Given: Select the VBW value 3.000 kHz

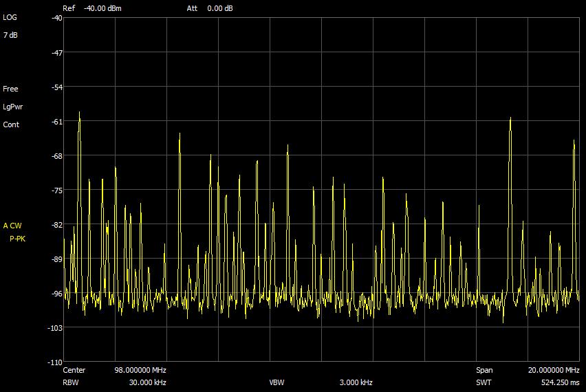Looking at the screenshot, I should (x=356, y=382).
